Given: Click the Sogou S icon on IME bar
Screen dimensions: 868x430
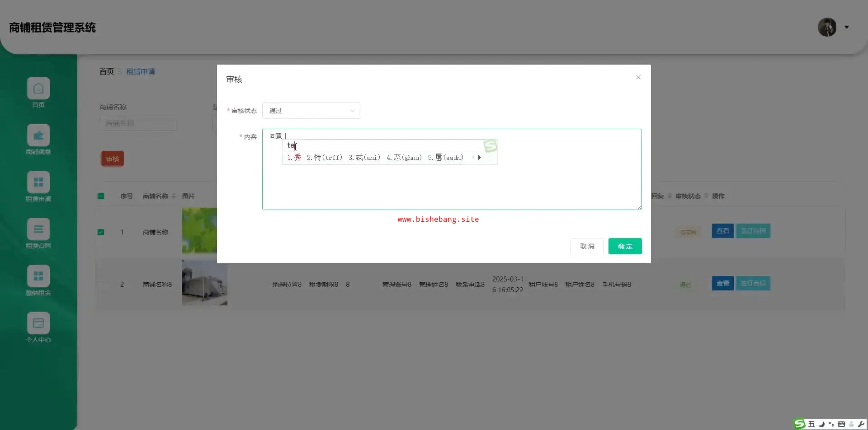Looking at the screenshot, I should point(800,424).
